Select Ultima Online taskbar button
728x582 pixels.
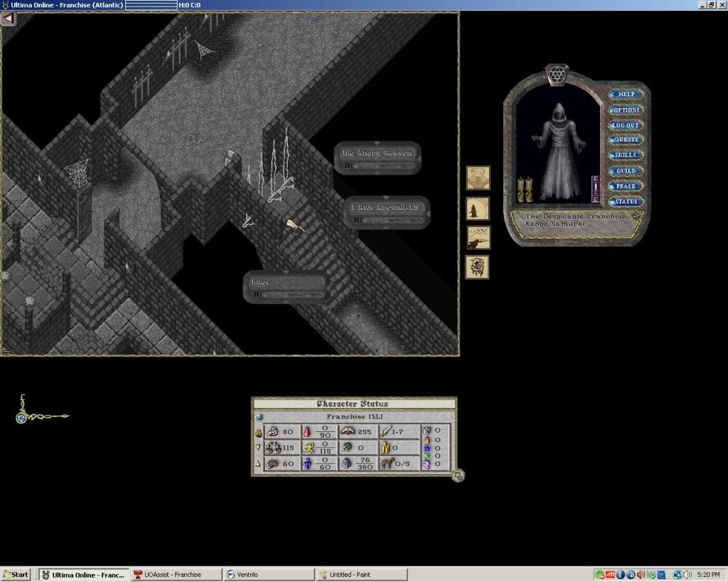point(84,575)
